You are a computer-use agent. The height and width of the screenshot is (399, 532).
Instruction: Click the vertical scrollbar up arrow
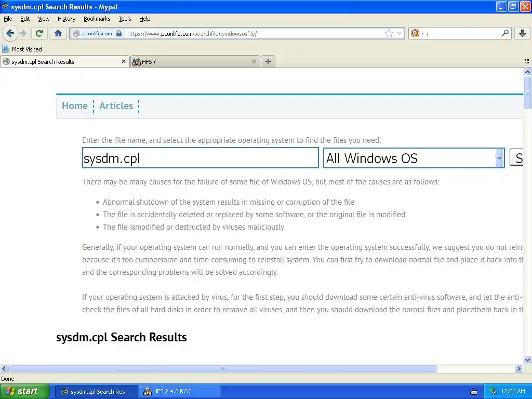pos(527,72)
